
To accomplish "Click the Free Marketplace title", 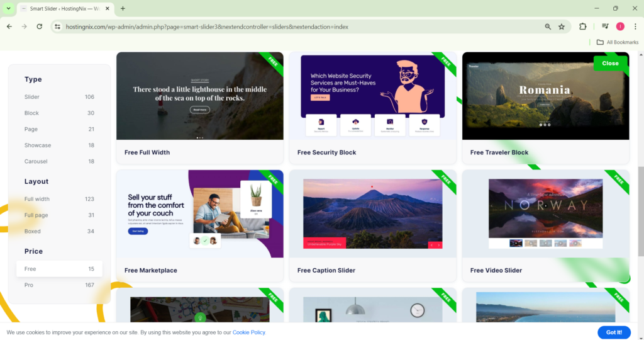I will (151, 271).
